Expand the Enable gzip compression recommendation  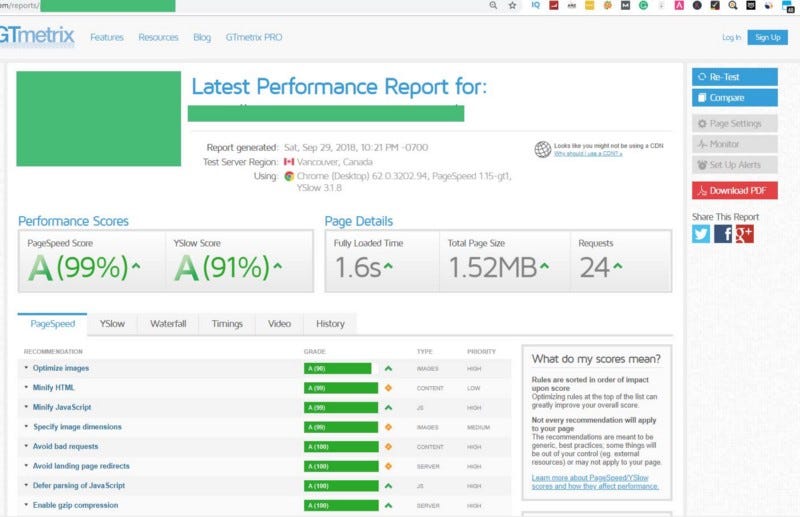76,505
